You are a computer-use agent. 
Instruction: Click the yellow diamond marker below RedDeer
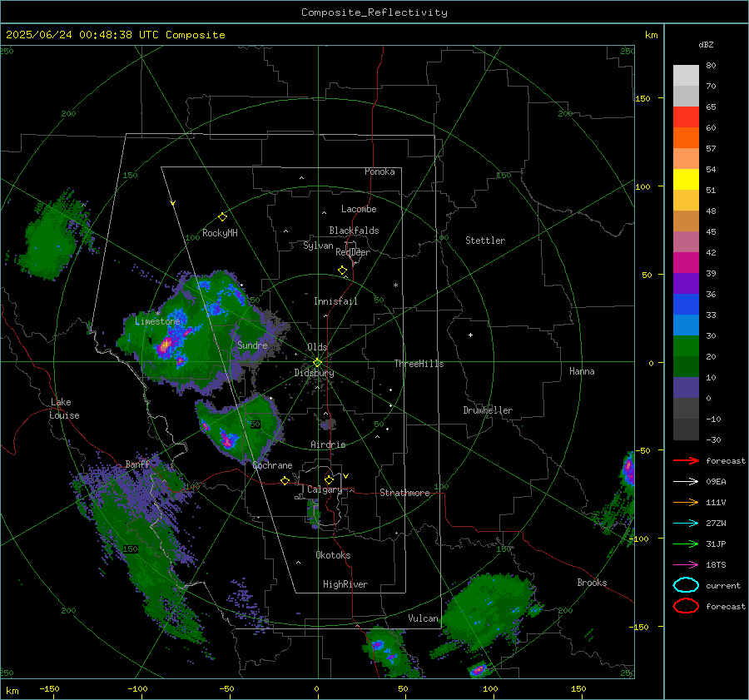(343, 271)
